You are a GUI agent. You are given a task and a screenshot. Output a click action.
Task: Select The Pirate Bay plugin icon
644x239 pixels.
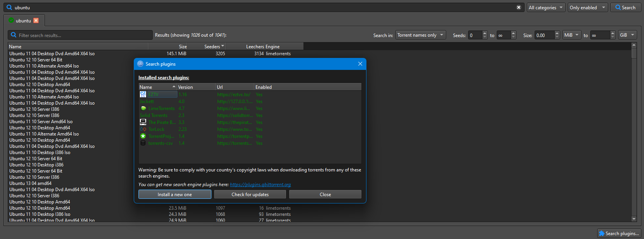143,122
